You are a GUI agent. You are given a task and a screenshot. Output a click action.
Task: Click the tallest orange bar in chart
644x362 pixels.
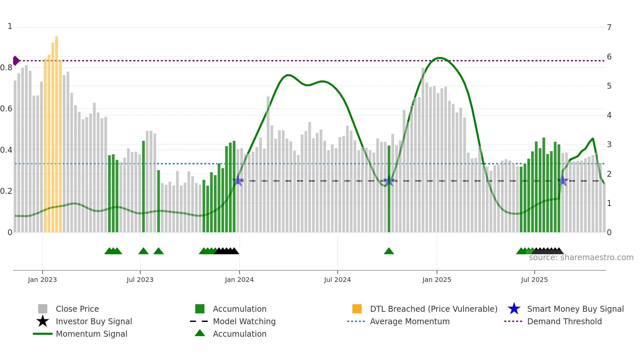pyautogui.click(x=57, y=131)
